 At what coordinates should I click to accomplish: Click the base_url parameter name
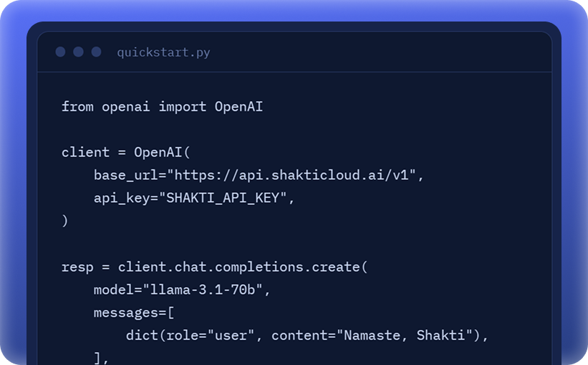tap(125, 176)
